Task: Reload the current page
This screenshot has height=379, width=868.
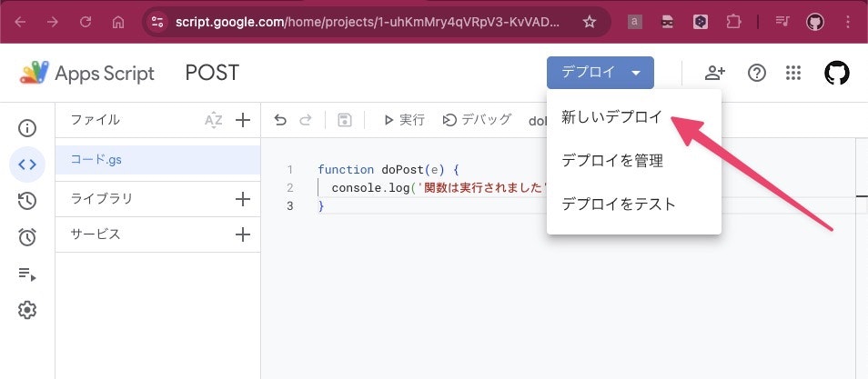Action: [86, 22]
